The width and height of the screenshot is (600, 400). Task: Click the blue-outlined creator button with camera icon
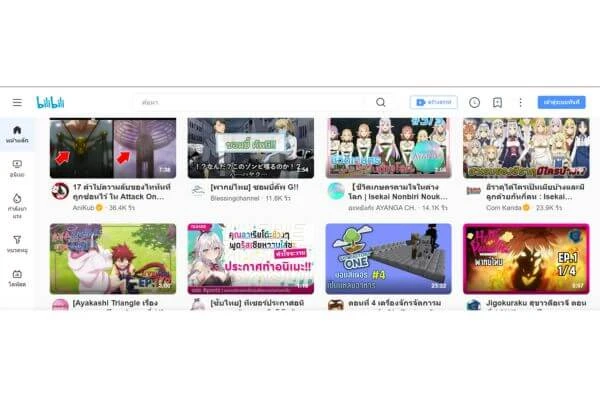433,102
